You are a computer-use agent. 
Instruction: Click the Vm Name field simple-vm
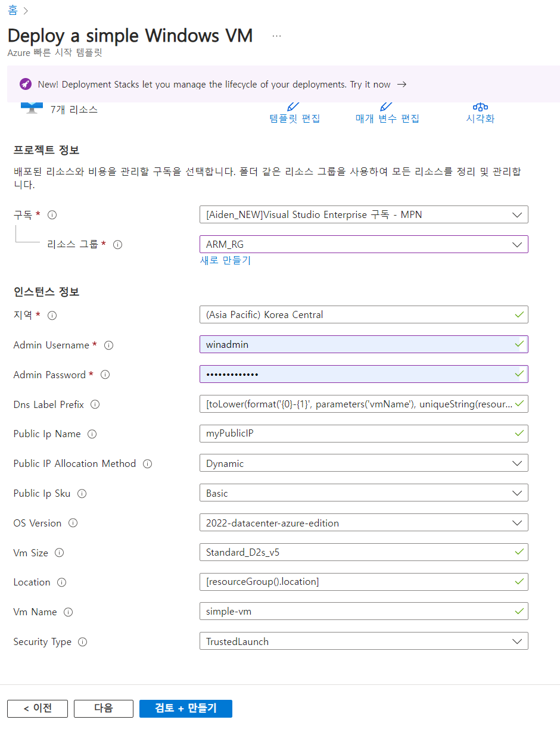pyautogui.click(x=364, y=612)
